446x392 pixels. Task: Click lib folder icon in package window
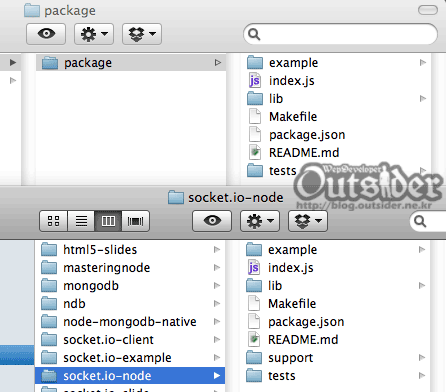(255, 98)
